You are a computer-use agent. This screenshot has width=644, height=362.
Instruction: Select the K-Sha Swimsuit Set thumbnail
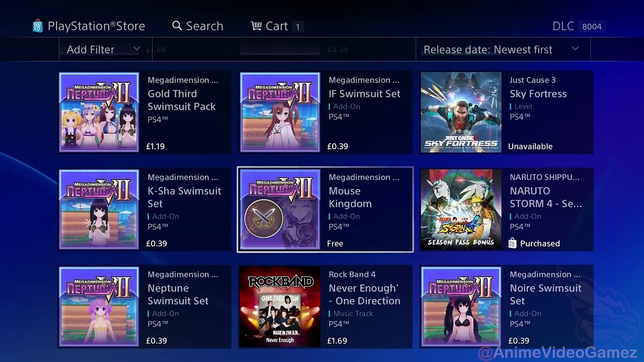99,209
